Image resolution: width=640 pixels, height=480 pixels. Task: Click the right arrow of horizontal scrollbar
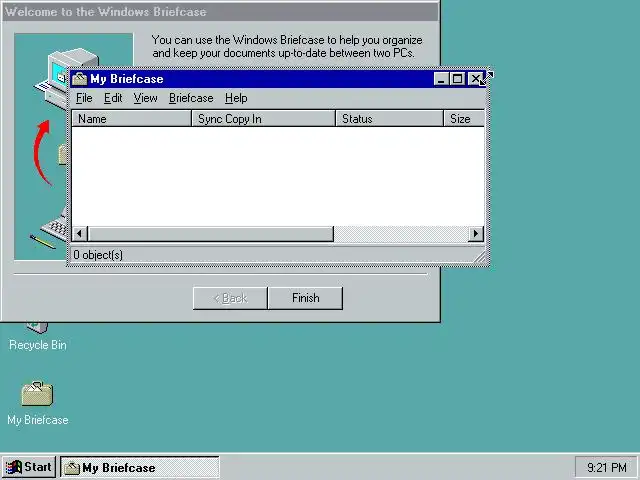476,234
